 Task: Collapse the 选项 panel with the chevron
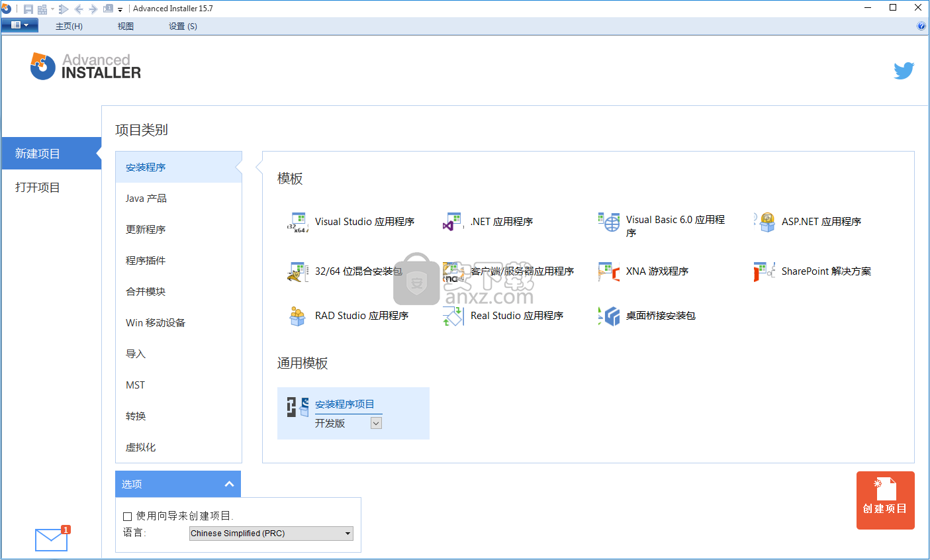click(x=229, y=484)
